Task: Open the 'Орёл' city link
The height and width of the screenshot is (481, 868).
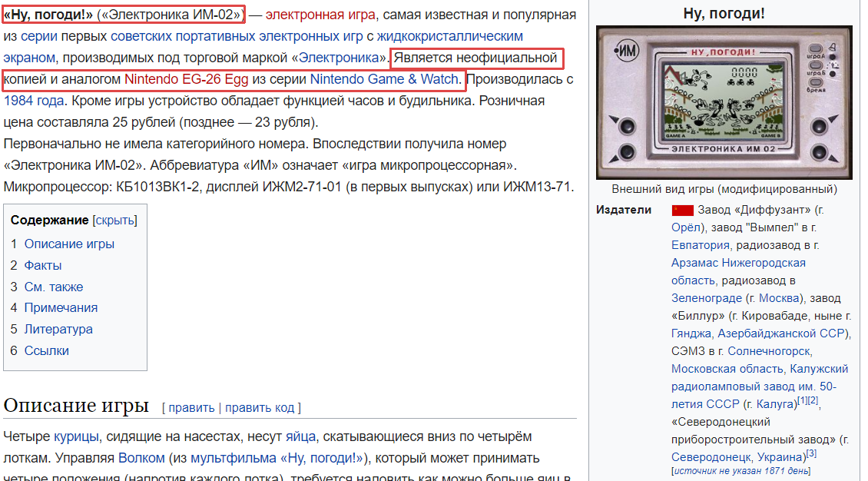Action: pos(686,227)
